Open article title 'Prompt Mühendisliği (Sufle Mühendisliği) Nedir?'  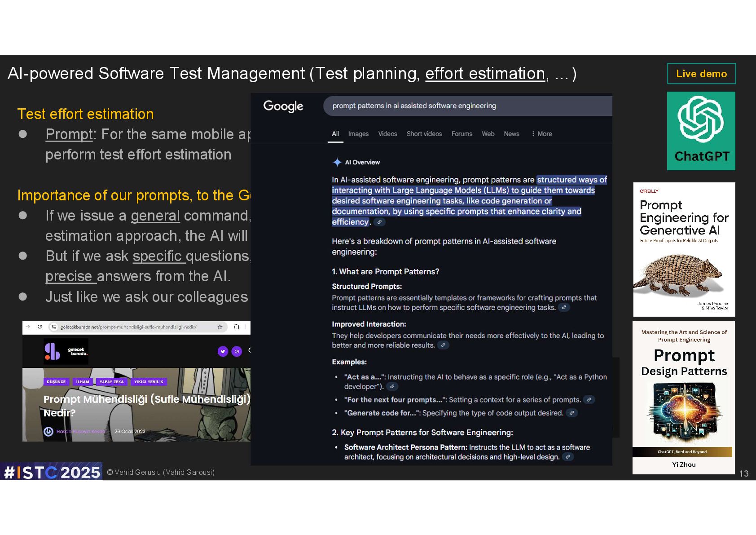pyautogui.click(x=147, y=406)
